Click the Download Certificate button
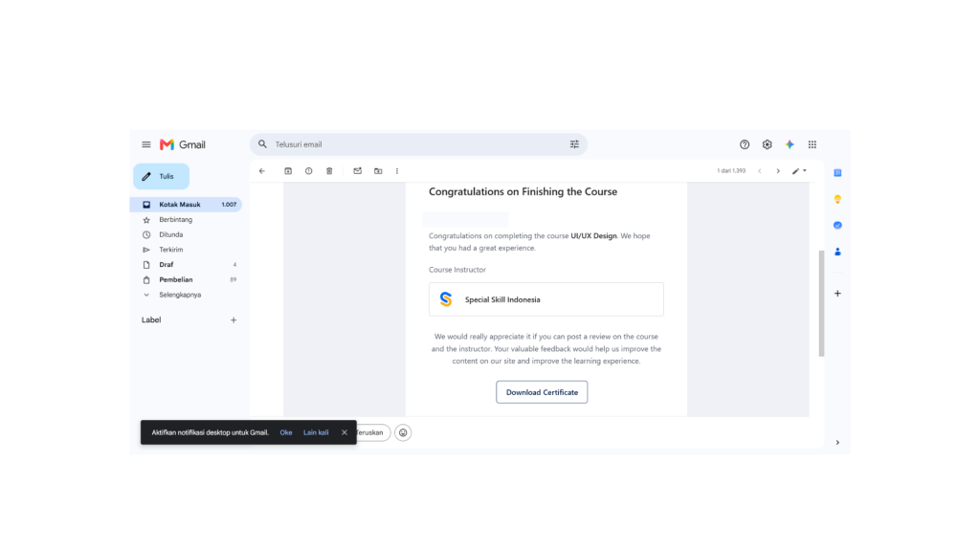Screen dimensions: 980x551 (x=542, y=392)
